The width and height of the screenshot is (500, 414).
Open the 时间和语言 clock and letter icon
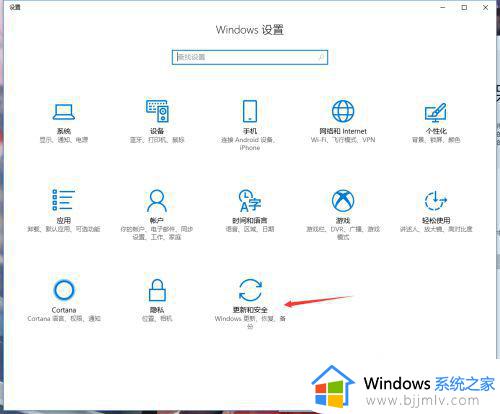(x=250, y=201)
